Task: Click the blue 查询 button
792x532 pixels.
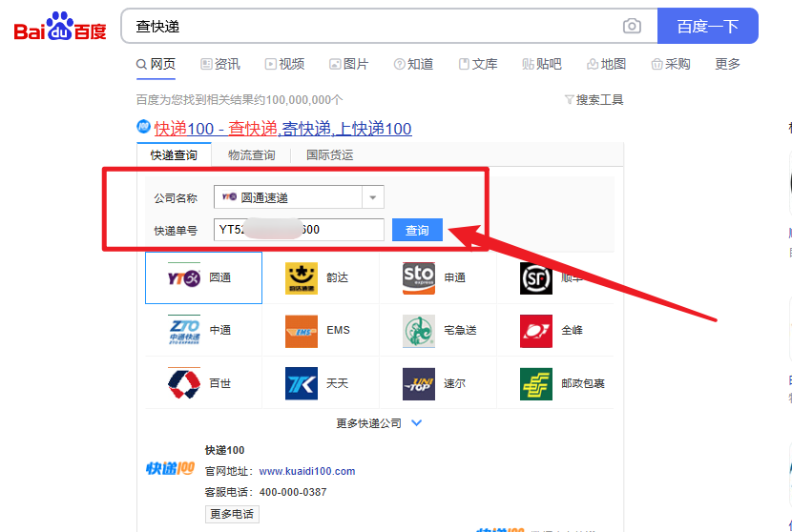Action: coord(417,230)
